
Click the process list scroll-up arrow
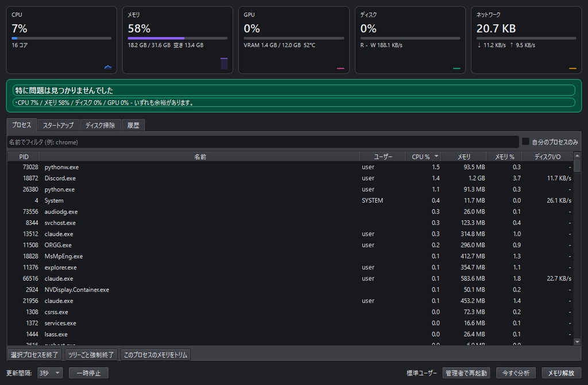[x=577, y=155]
